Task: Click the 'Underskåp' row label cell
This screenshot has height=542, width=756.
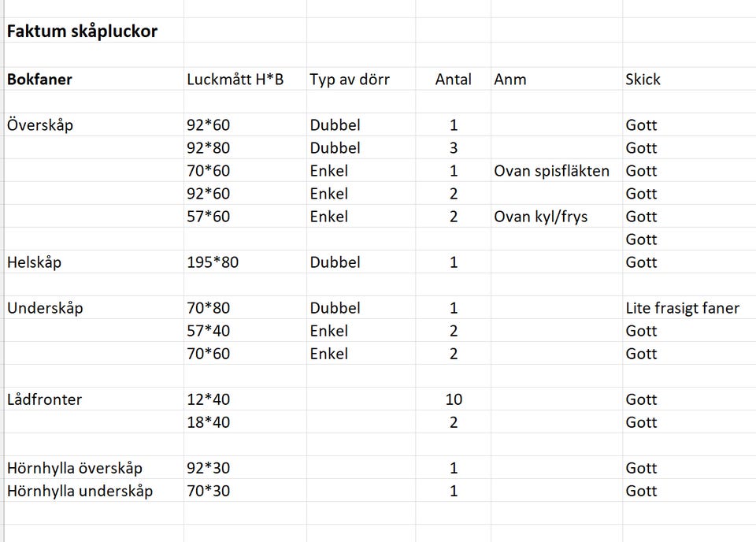Action: point(45,308)
